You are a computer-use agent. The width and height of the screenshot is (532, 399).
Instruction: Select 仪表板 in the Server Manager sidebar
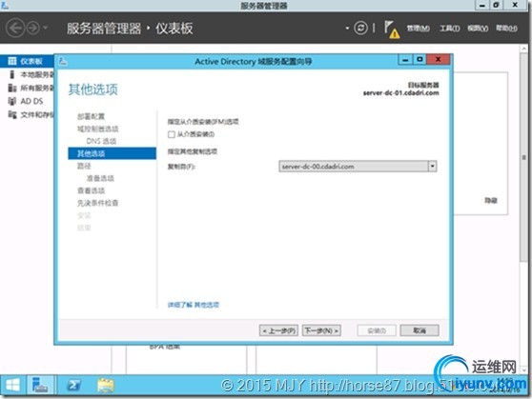pyautogui.click(x=27, y=61)
